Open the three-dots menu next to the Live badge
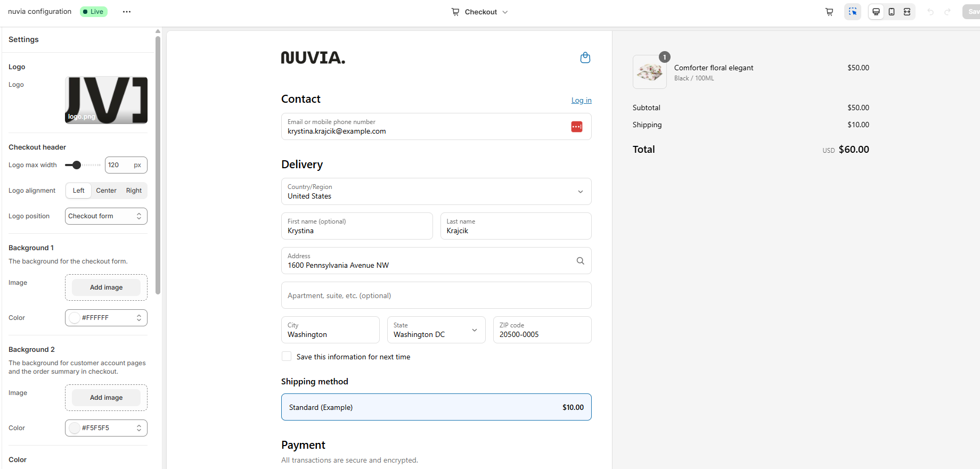Screen dimensions: 980x469 [127, 12]
